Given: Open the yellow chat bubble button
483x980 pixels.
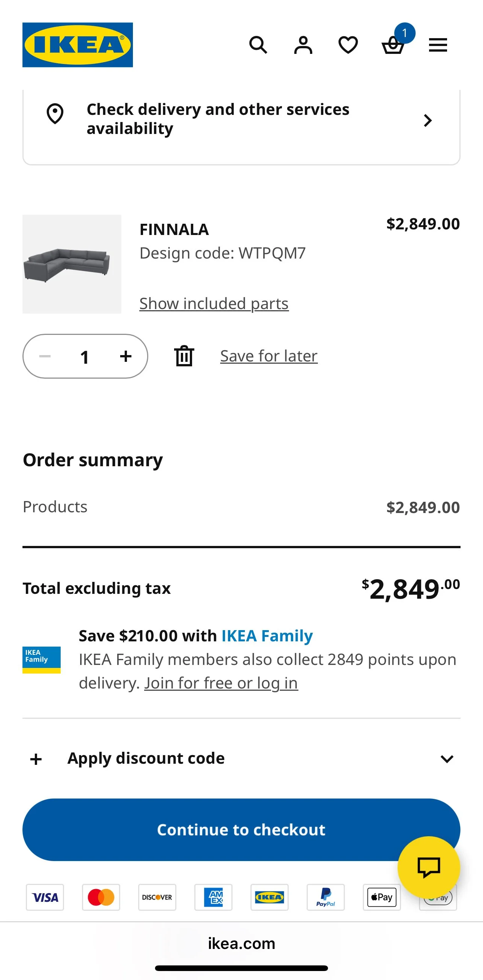Looking at the screenshot, I should click(429, 867).
